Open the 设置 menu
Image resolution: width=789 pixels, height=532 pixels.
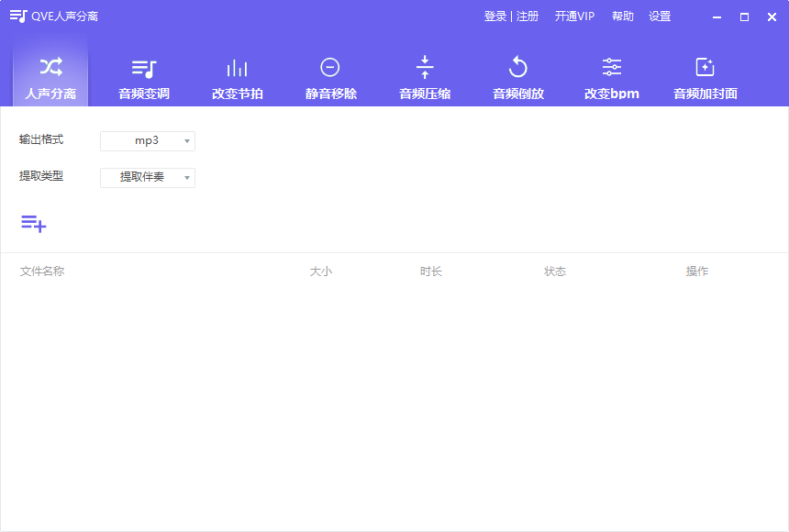660,16
